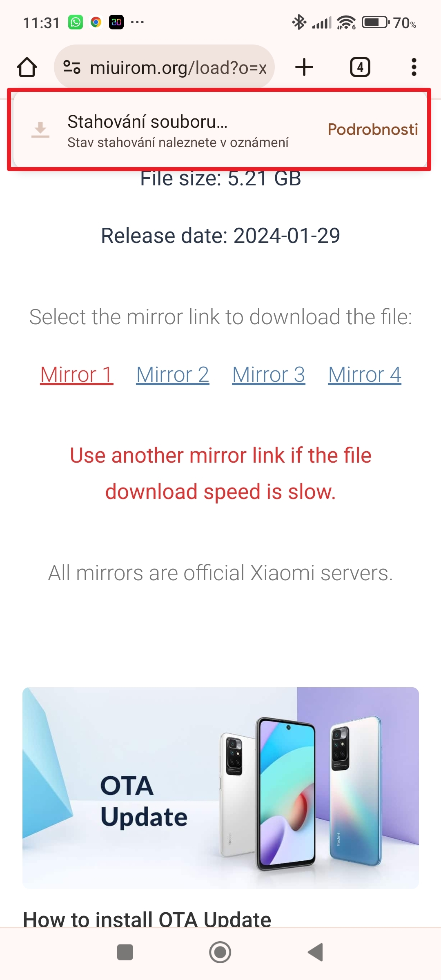Download from Mirror 2 link

click(173, 374)
